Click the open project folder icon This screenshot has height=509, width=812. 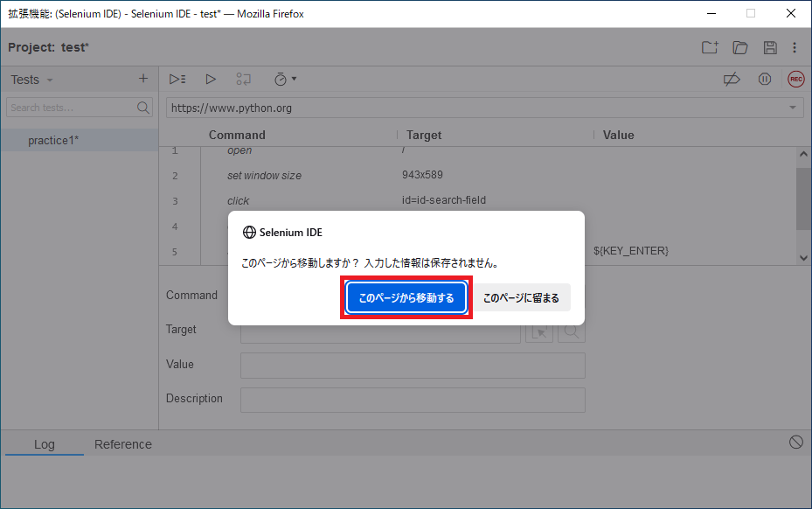pyautogui.click(x=740, y=48)
